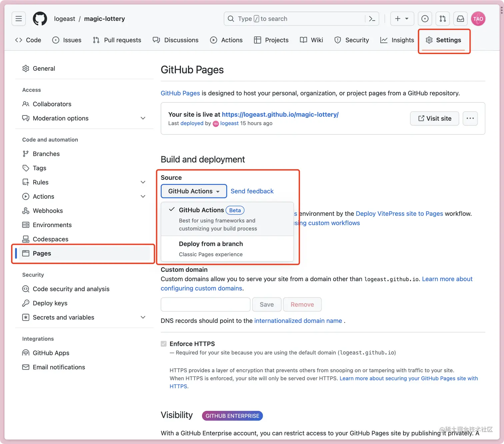The width and height of the screenshot is (504, 444).
Task: Click the search magnifier icon
Action: pyautogui.click(x=231, y=19)
